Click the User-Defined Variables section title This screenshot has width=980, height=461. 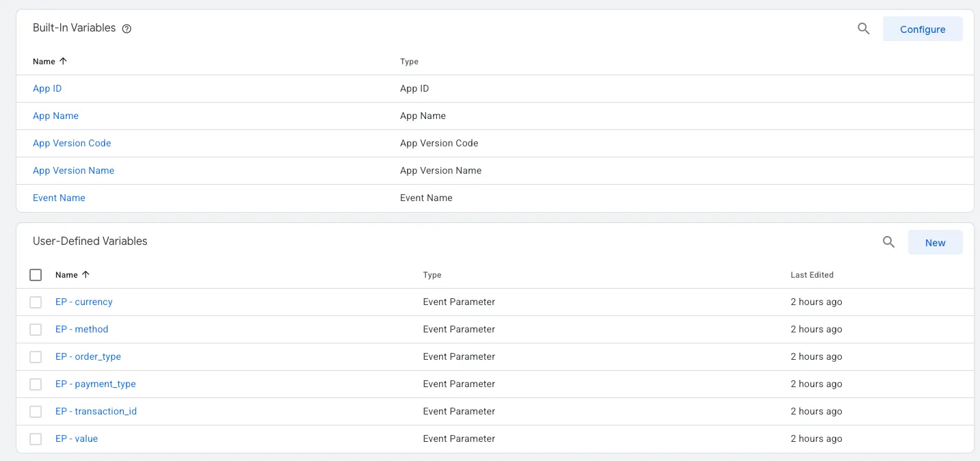click(90, 241)
